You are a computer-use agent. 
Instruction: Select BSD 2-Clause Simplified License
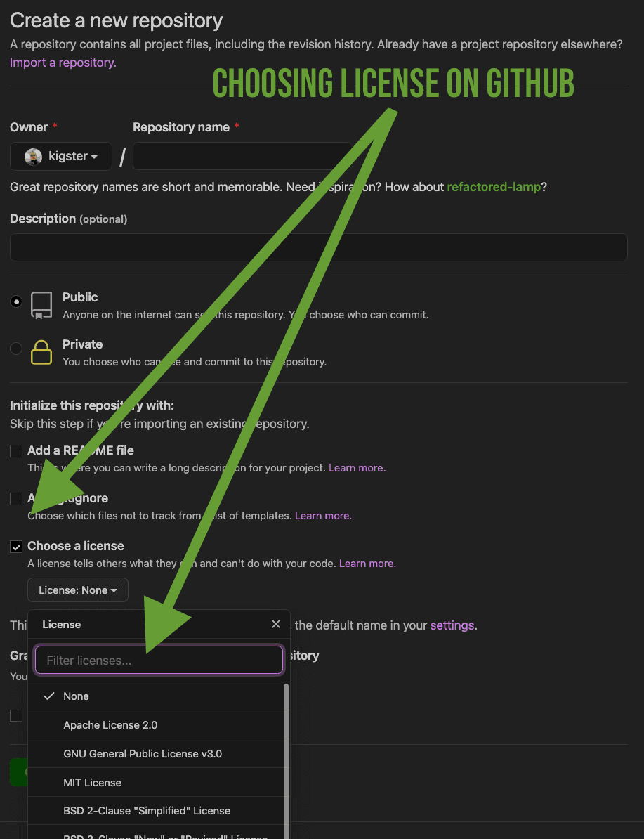coord(147,810)
